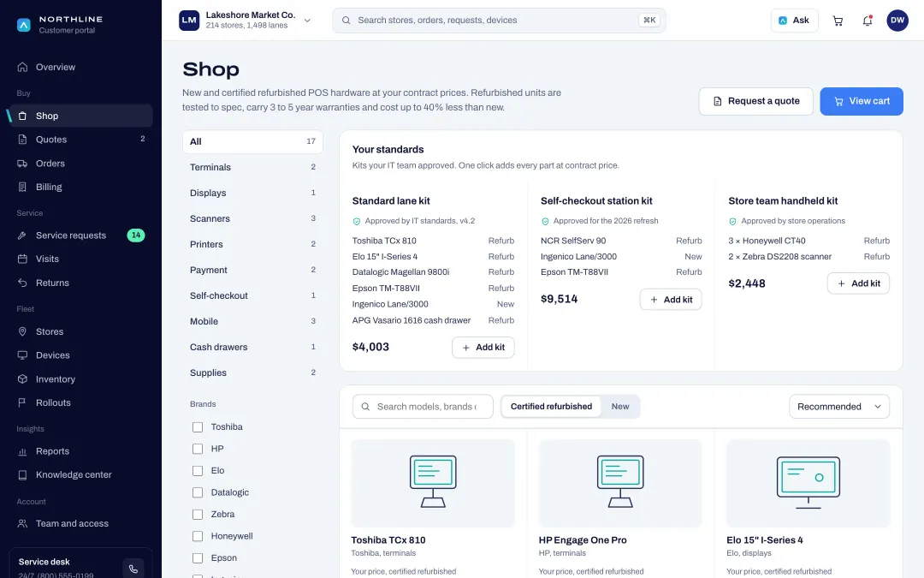The width and height of the screenshot is (924, 578).
Task: Open the Recommended sort dropdown
Action: (x=839, y=407)
